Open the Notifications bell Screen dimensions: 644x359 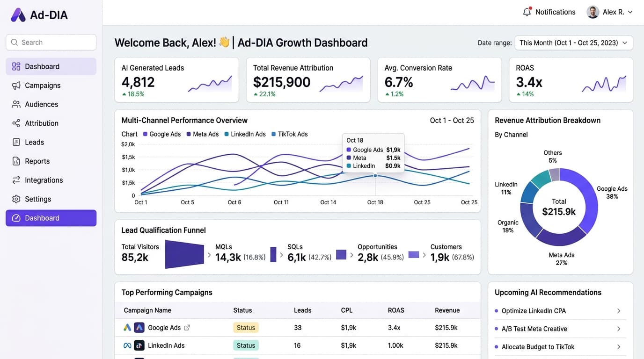click(x=527, y=12)
